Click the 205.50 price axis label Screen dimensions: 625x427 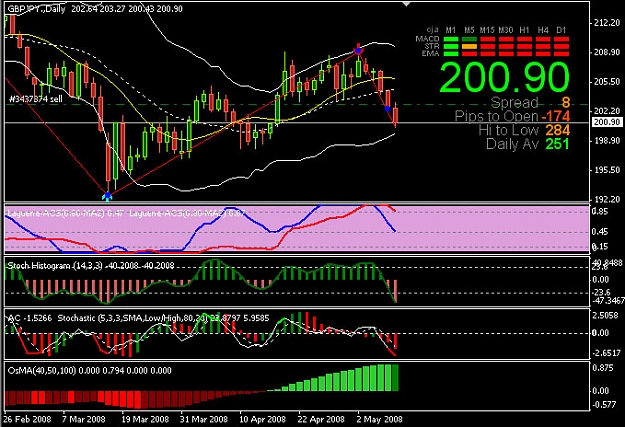click(x=607, y=82)
